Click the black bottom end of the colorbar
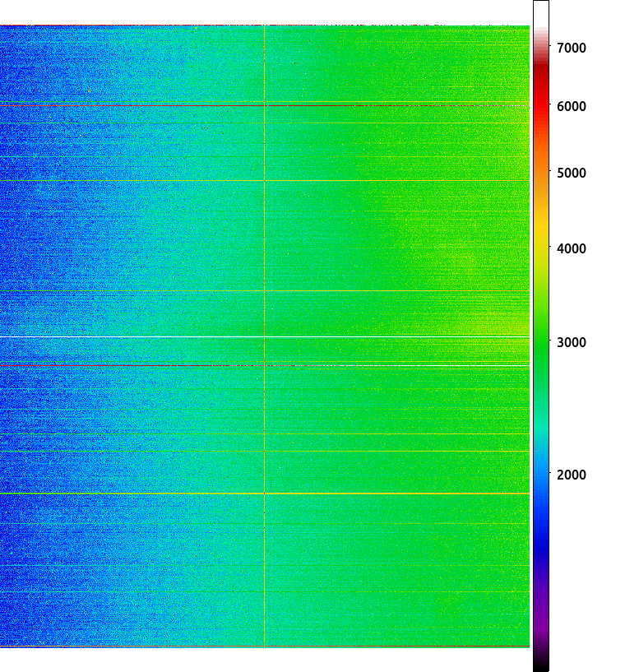The height and width of the screenshot is (672, 625). point(541,662)
